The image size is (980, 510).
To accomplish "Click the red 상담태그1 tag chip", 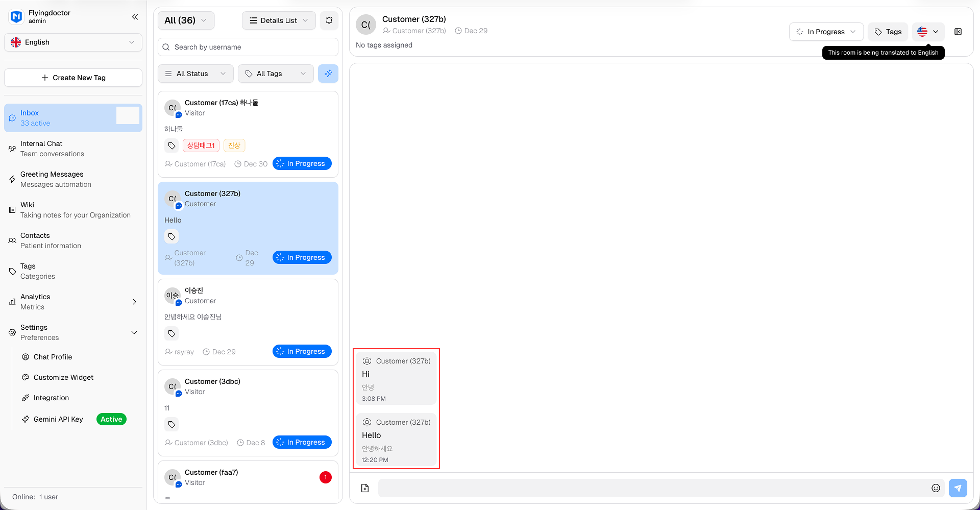I will tap(201, 145).
